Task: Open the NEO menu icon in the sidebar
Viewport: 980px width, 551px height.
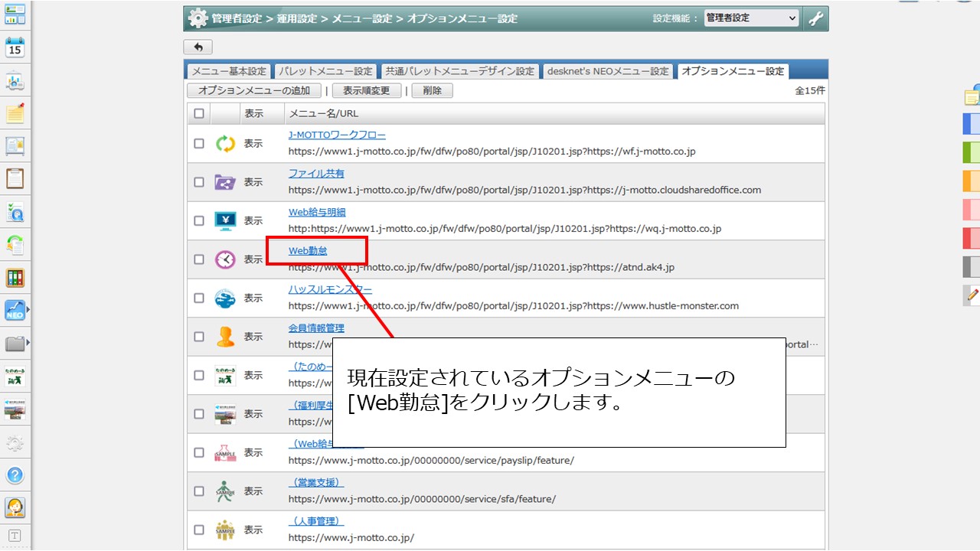Action: [15, 310]
